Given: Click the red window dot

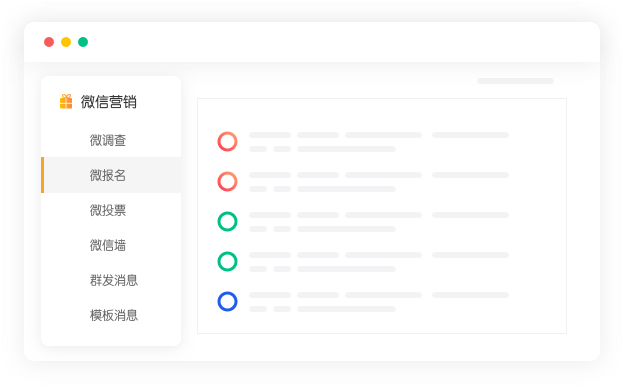Looking at the screenshot, I should [x=49, y=42].
